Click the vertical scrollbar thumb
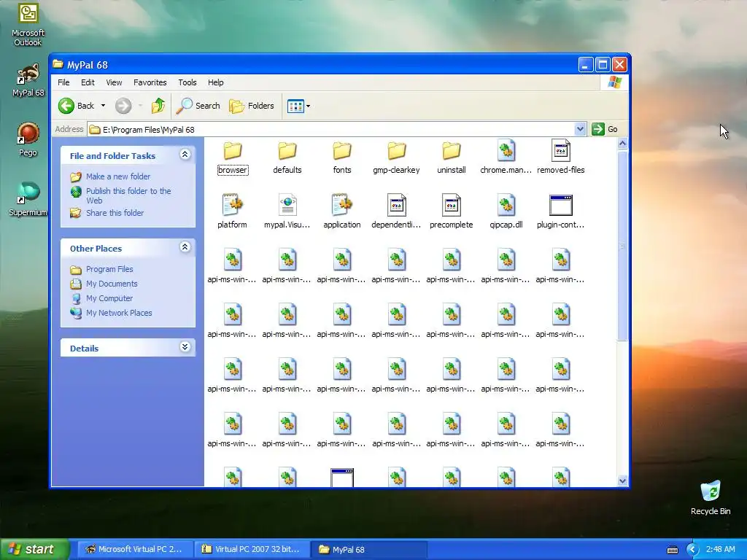Viewport: 747px width, 560px height. click(622, 245)
